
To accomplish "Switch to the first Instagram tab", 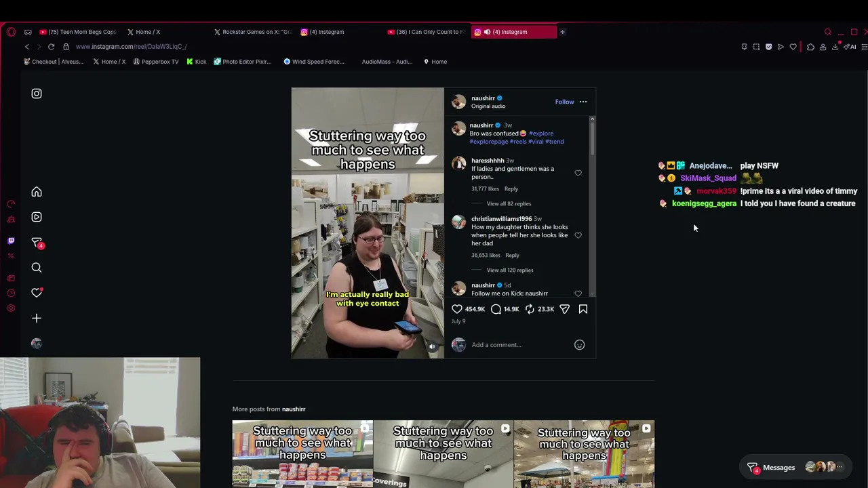I will click(323, 32).
